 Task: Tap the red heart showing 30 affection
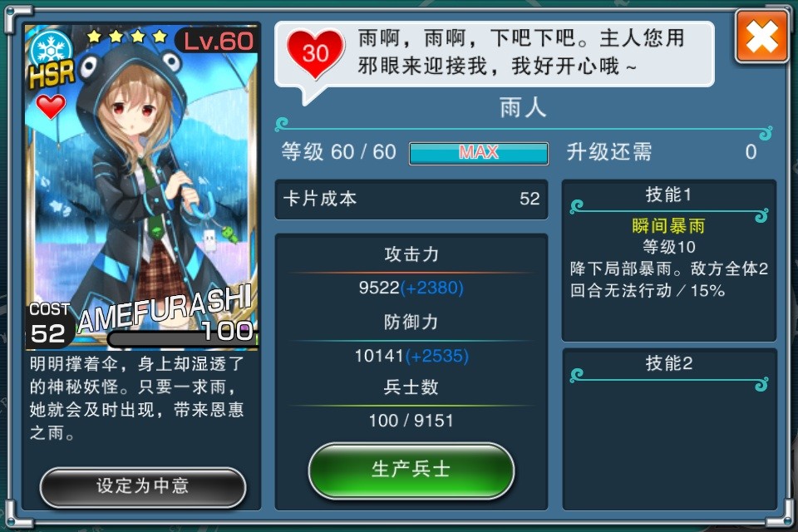tap(316, 53)
